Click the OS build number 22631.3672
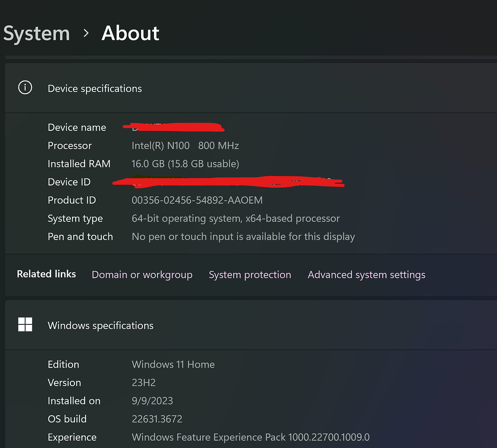 [x=157, y=419]
